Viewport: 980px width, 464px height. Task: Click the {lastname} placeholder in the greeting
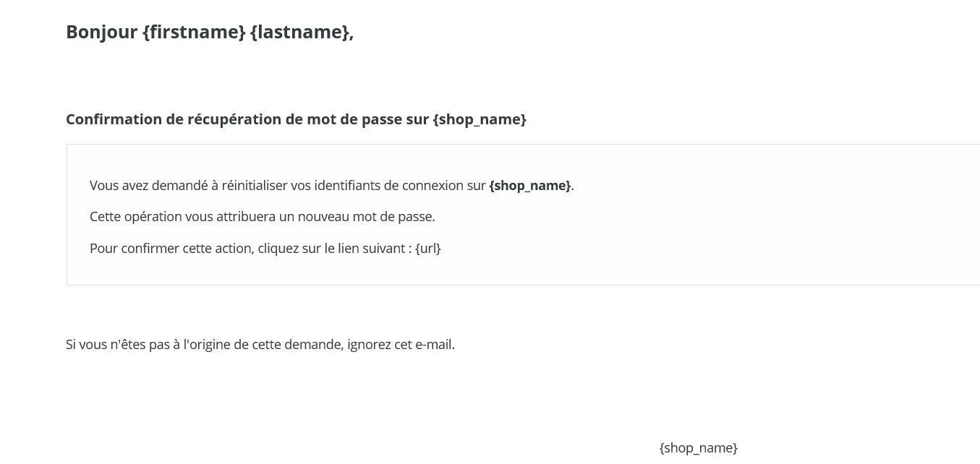click(299, 32)
